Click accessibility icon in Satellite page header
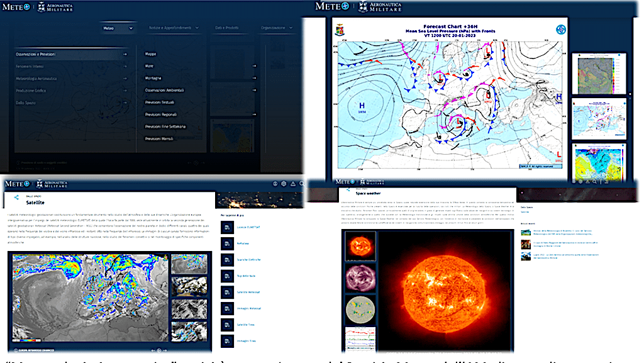 tap(275, 184)
